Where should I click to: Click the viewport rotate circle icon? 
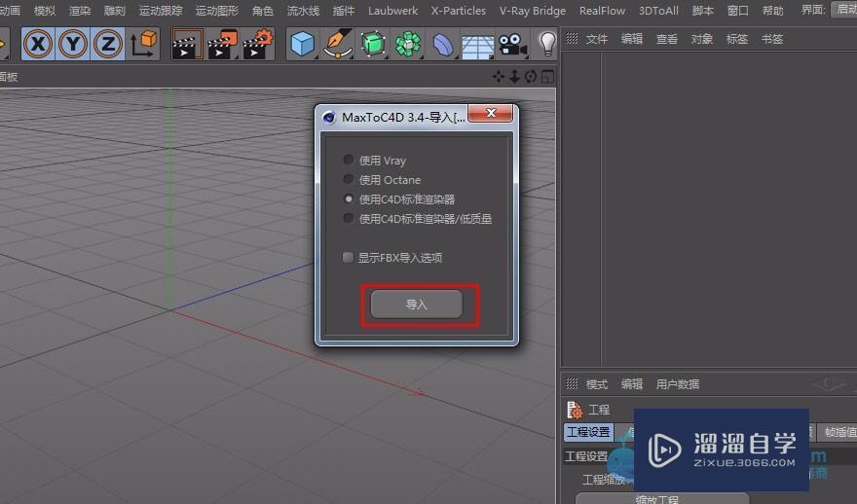[x=530, y=77]
